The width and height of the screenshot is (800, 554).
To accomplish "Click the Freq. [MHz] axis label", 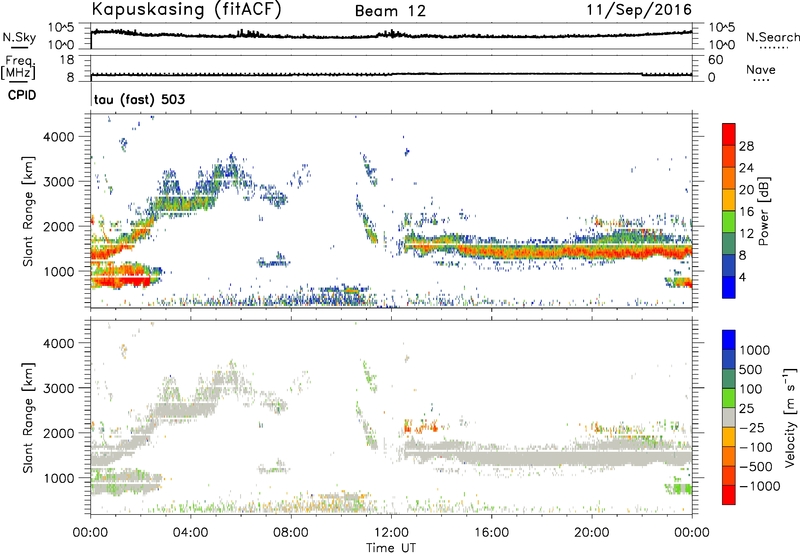I will [x=19, y=68].
